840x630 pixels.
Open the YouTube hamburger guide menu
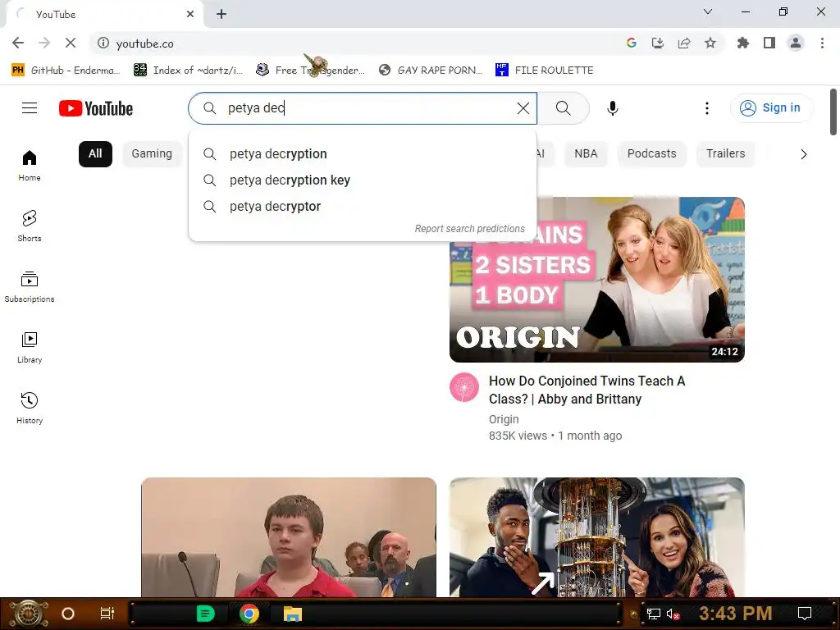click(30, 108)
